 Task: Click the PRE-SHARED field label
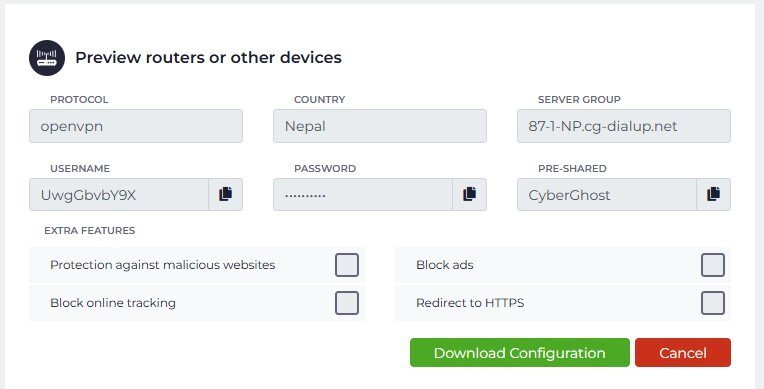tap(572, 169)
